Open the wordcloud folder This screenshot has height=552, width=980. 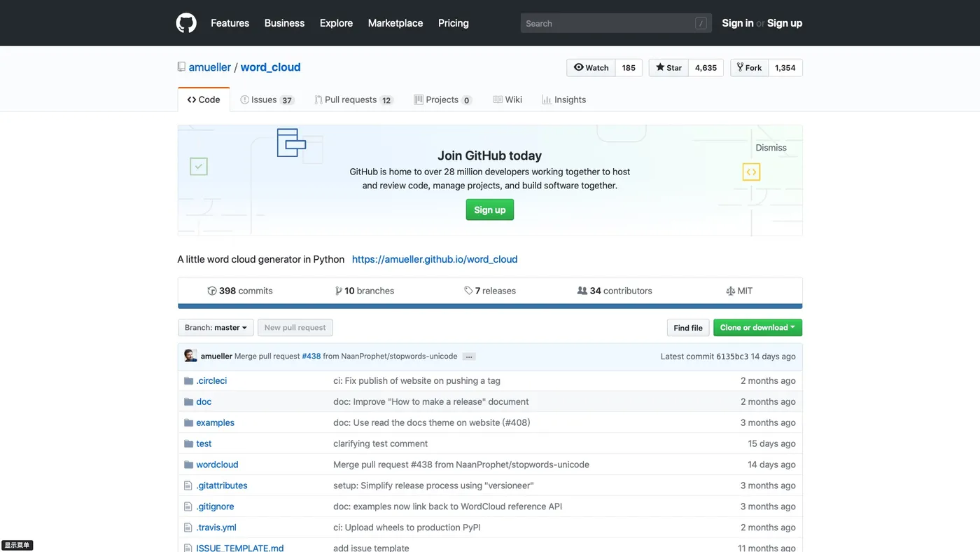[x=217, y=464]
